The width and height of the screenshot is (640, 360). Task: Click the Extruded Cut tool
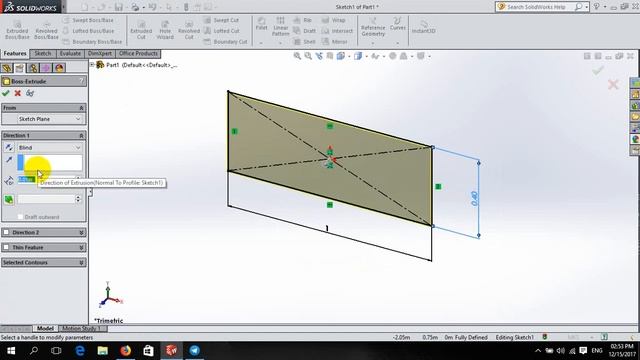(x=141, y=30)
